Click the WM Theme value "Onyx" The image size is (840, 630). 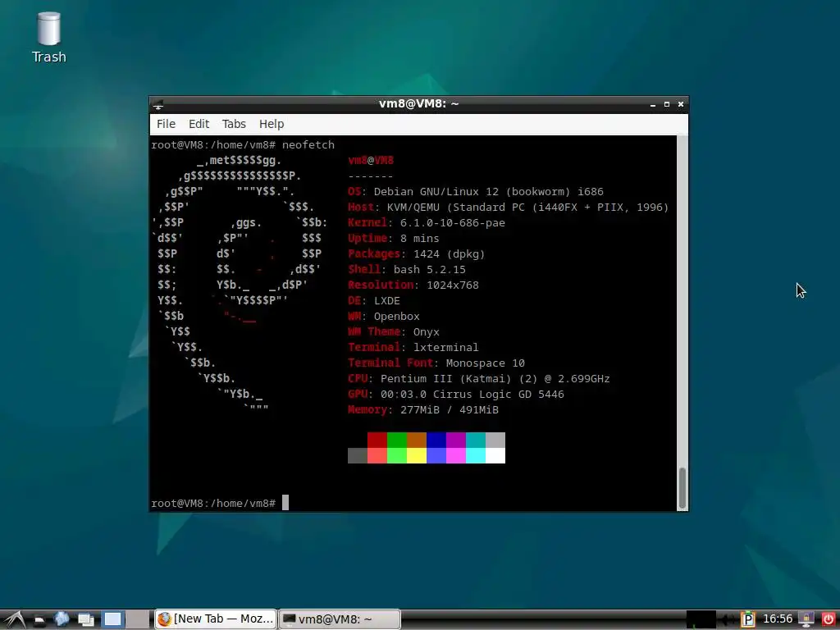(427, 331)
